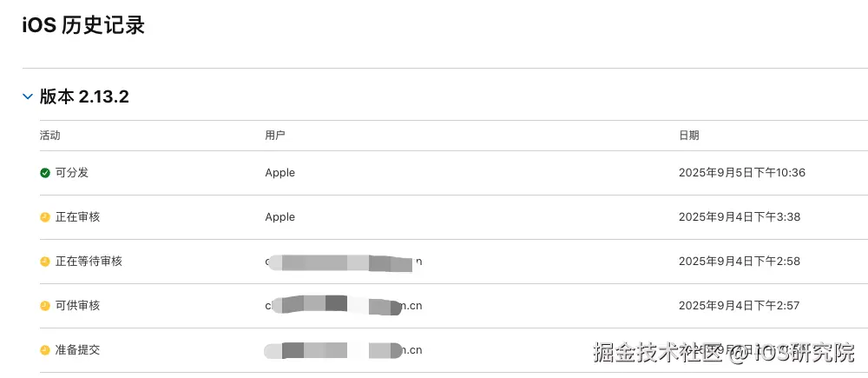The width and height of the screenshot is (868, 378).
Task: Click Apple user in the 可分发 row
Action: coord(280,173)
